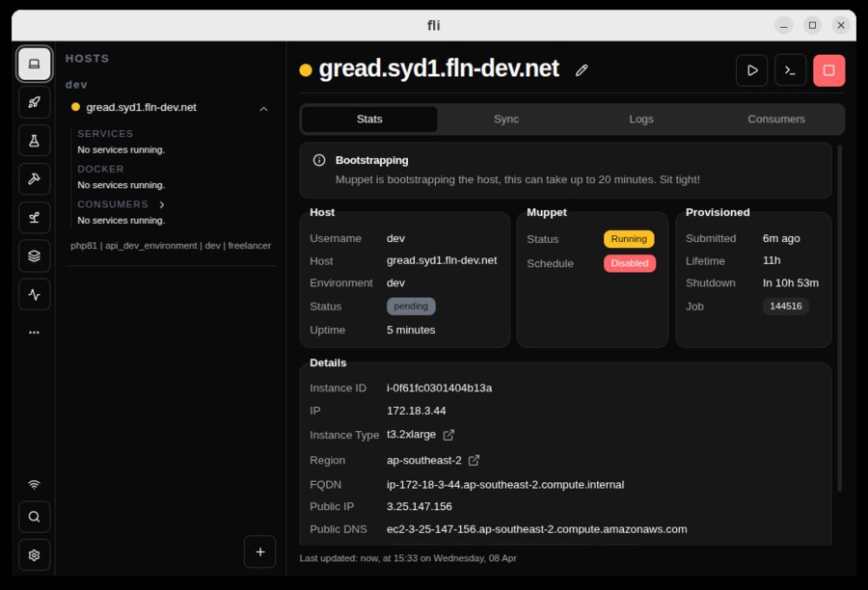Open the more options ellipsis menu

34,332
